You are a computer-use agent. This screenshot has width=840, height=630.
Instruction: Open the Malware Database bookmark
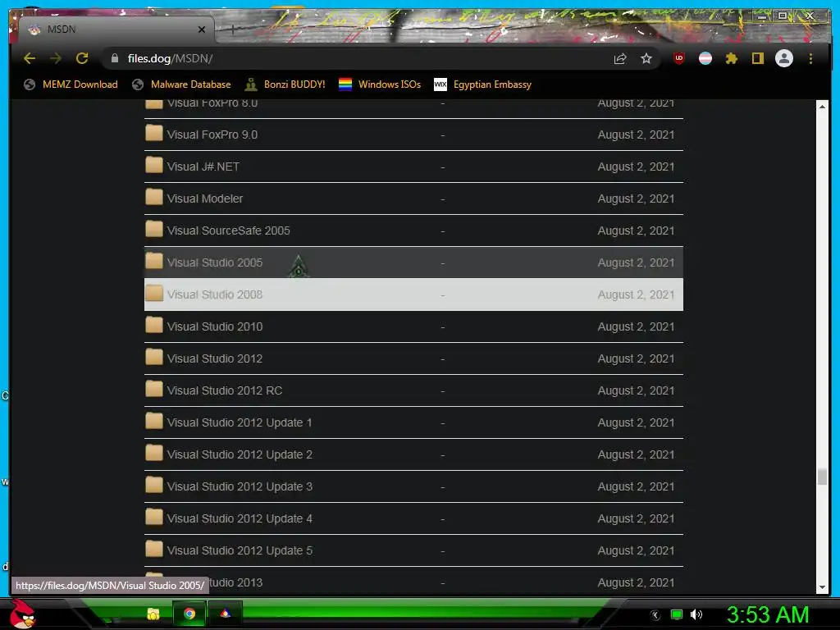[181, 84]
